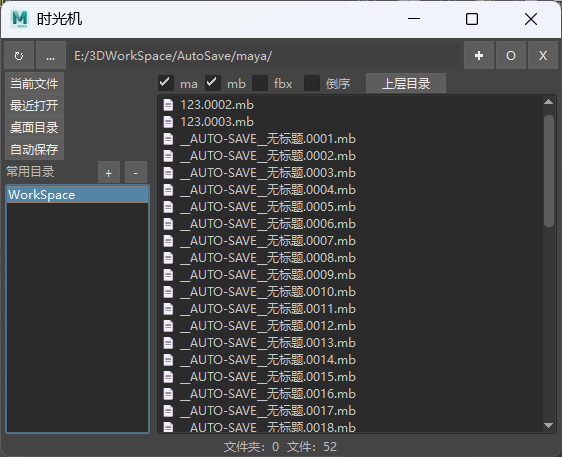Select __AUTO-SAVE__无标题.0017.mb
The height and width of the screenshot is (457, 562).
click(268, 411)
